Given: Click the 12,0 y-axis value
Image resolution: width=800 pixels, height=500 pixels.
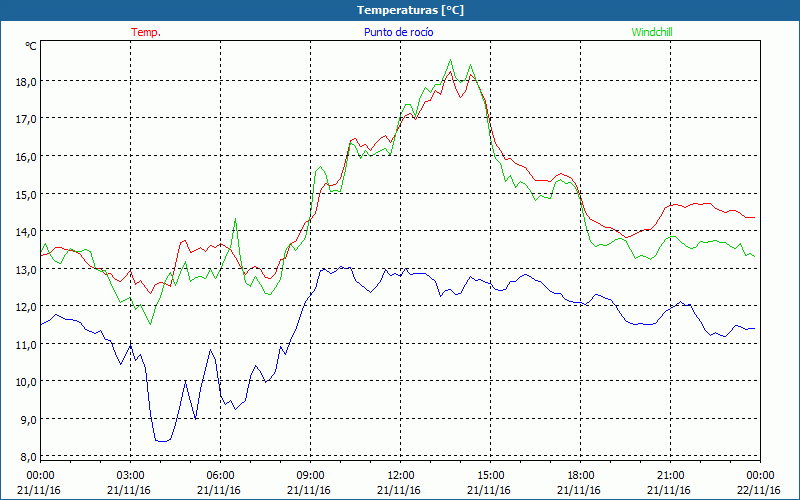Looking at the screenshot, I should point(27,307).
